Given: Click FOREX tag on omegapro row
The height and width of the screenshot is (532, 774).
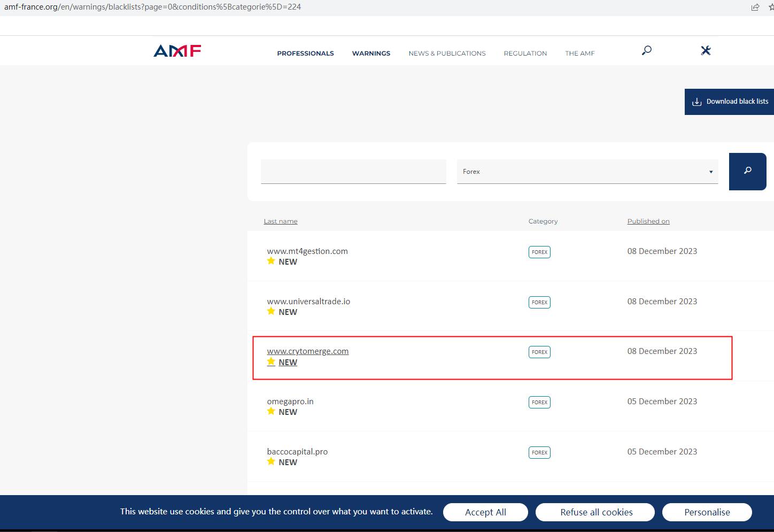Looking at the screenshot, I should point(539,402).
